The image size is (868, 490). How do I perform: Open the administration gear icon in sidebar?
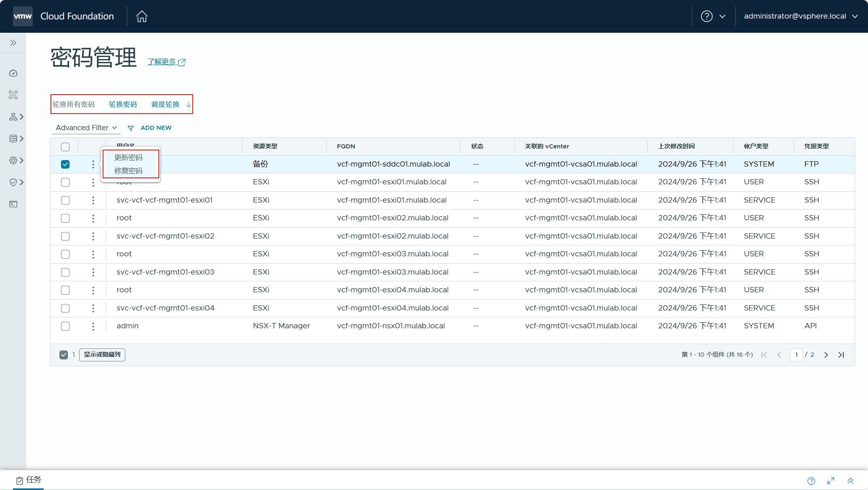(13, 161)
